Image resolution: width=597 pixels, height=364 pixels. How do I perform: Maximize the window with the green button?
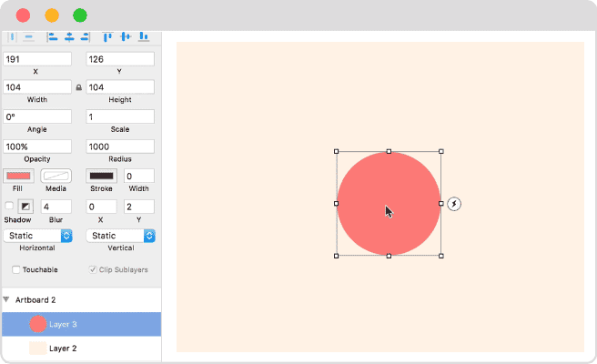[80, 15]
